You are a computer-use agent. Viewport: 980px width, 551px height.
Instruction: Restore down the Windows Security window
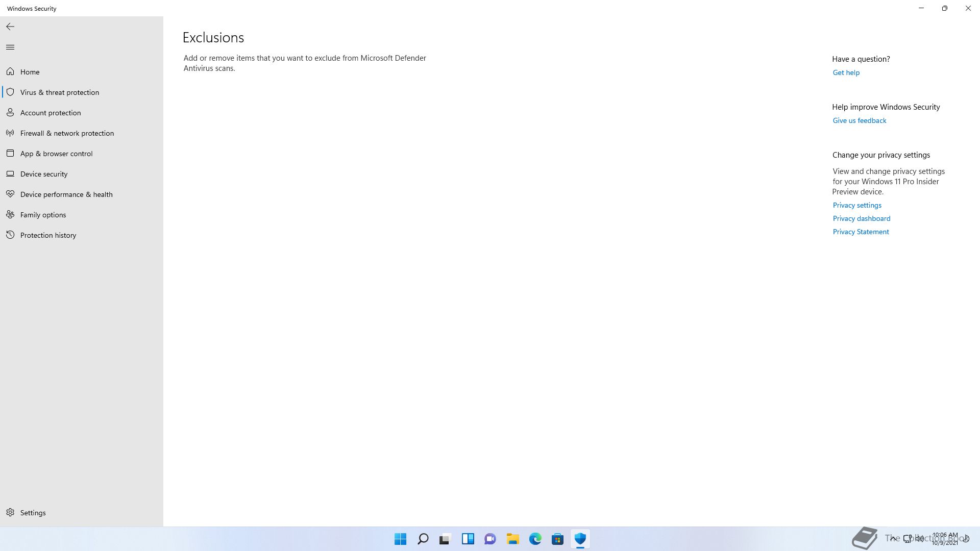click(x=945, y=8)
